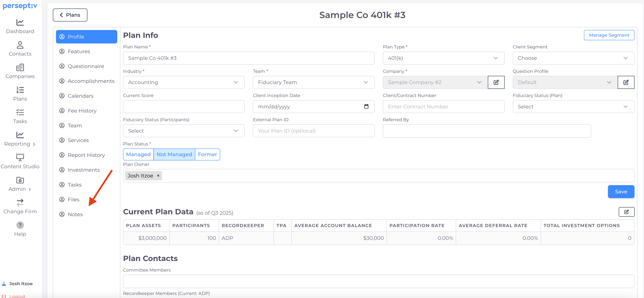Open the Dashboard chart icon

coord(20,23)
